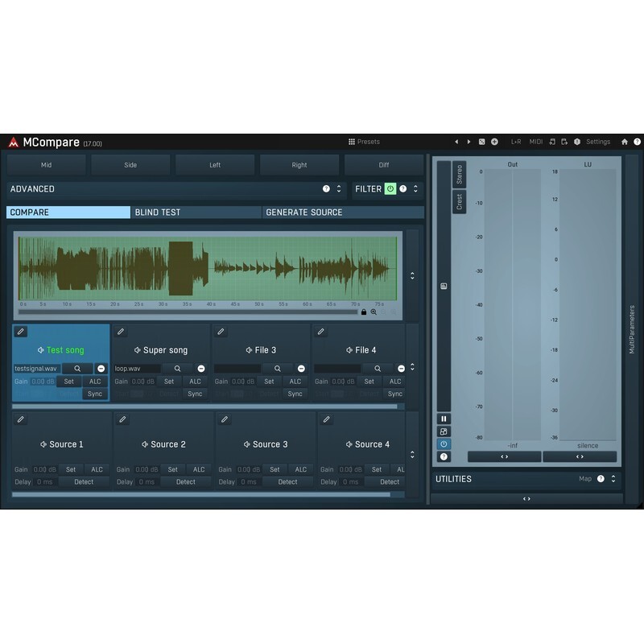Click the lock icon below the waveform
This screenshot has width=644, height=644.
[x=364, y=312]
